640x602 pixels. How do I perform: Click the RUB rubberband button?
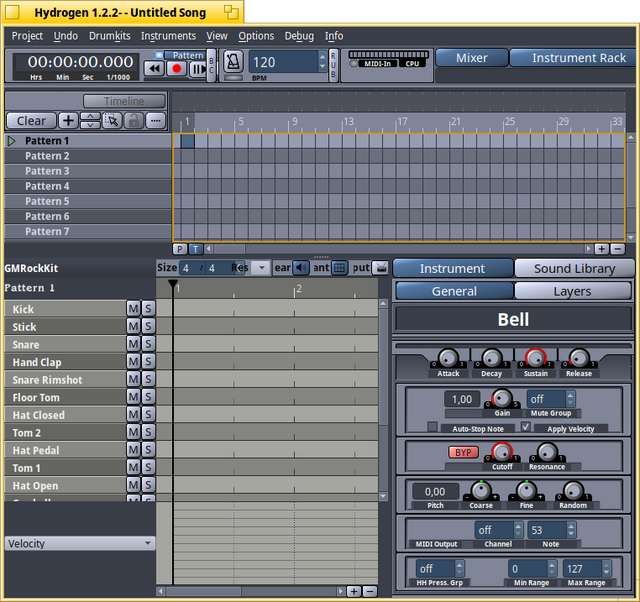click(333, 65)
